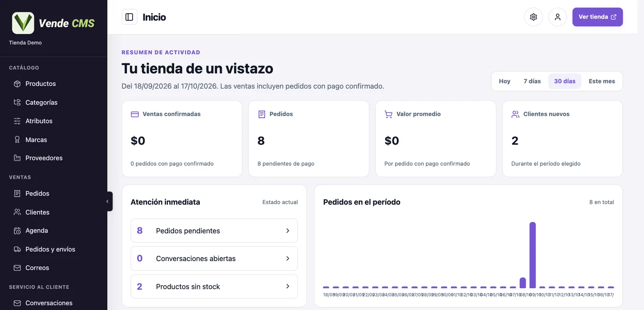Viewport: 644px width, 310px height.
Task: Click the Agenda calendar icon
Action: click(x=17, y=231)
